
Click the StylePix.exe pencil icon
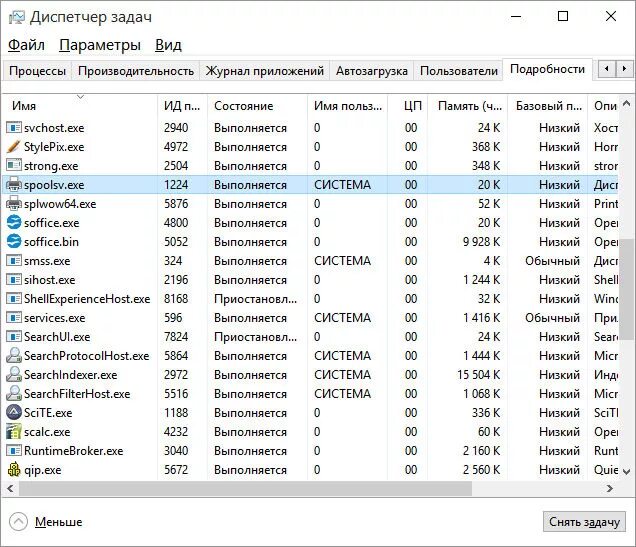point(13,147)
